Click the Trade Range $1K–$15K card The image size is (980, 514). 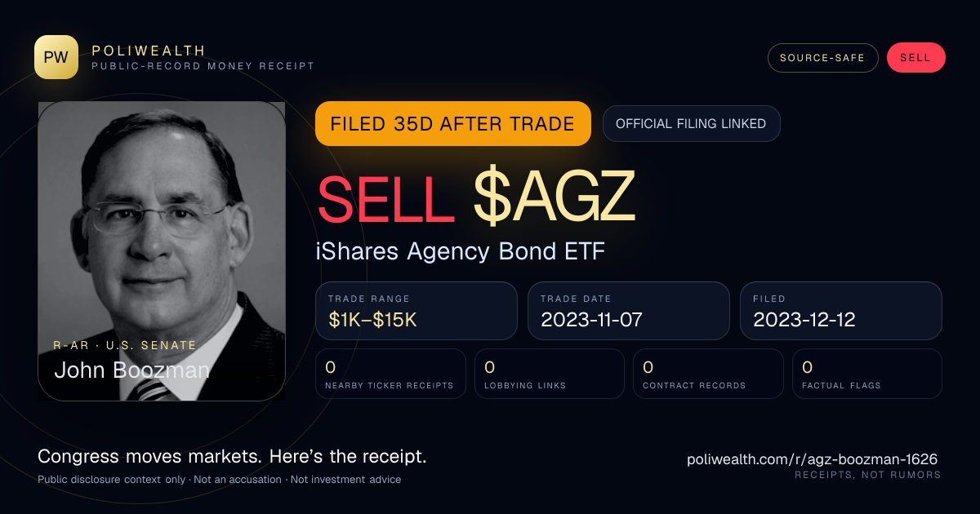click(x=416, y=311)
